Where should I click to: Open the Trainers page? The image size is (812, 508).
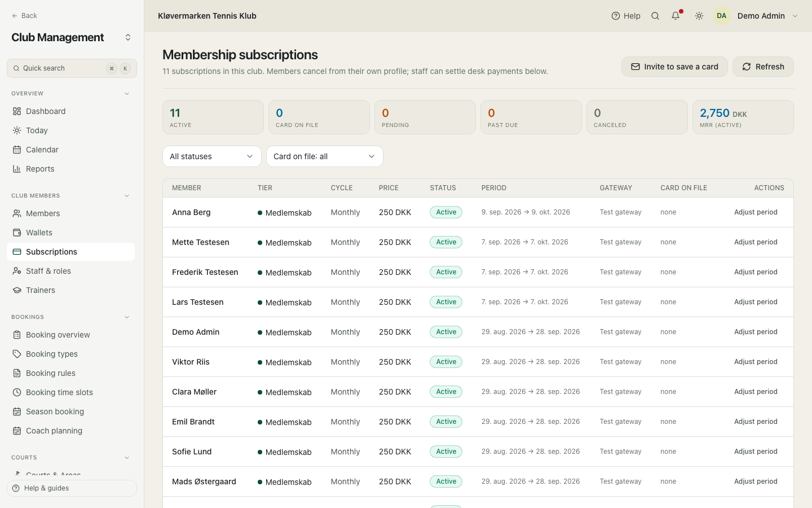[x=70, y=290]
